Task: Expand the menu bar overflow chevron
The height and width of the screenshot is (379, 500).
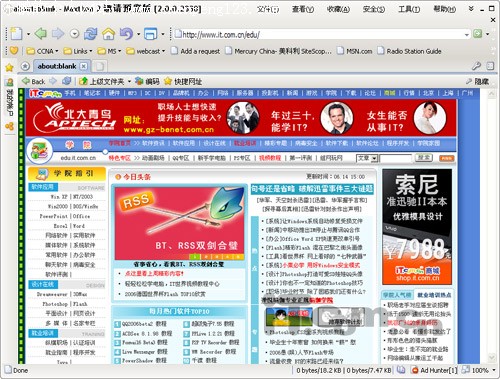Action: pyautogui.click(x=471, y=9)
